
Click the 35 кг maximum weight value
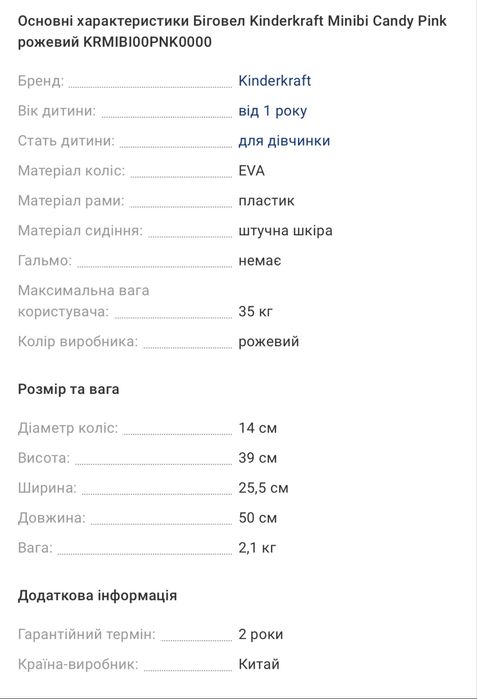pos(255,311)
